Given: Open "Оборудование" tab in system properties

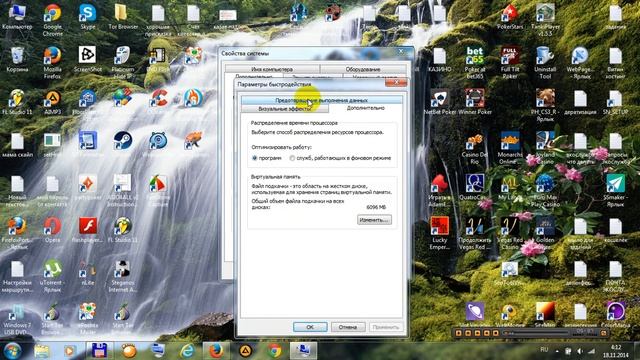Looking at the screenshot, I should pos(363,69).
